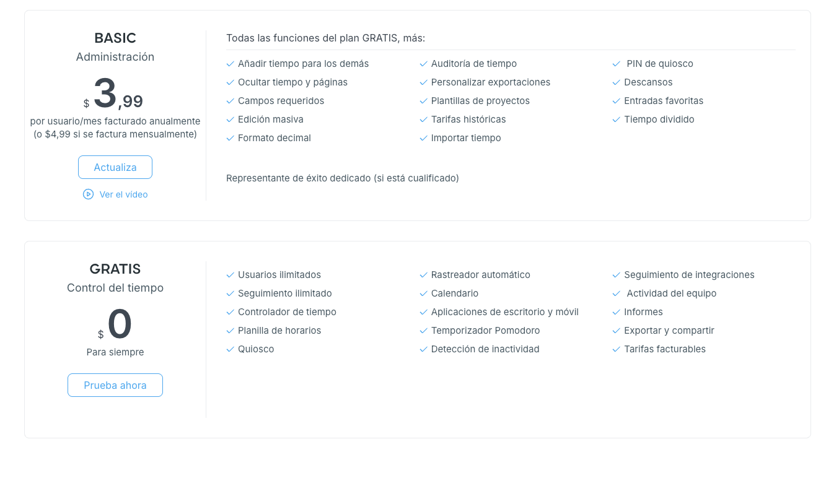The width and height of the screenshot is (839, 504).
Task: Click the checkmark beside Rastreador automático
Action: [423, 275]
